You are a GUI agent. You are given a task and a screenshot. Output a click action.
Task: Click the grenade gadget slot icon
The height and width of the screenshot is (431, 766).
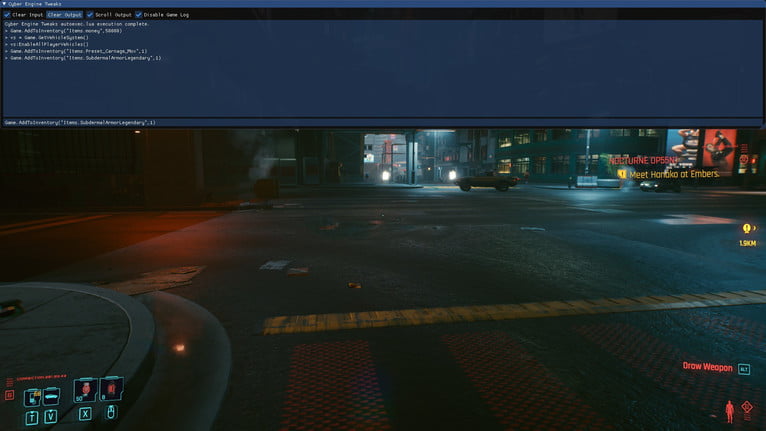coord(111,388)
